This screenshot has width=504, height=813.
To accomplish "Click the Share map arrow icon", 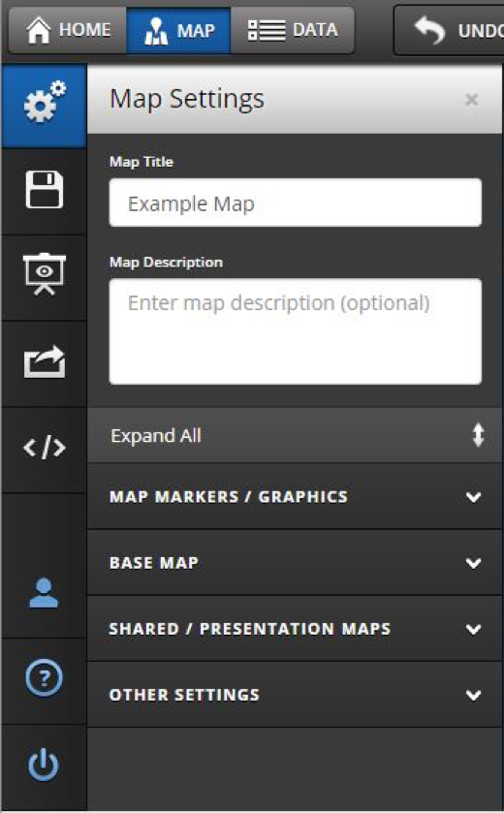I will tap(44, 361).
